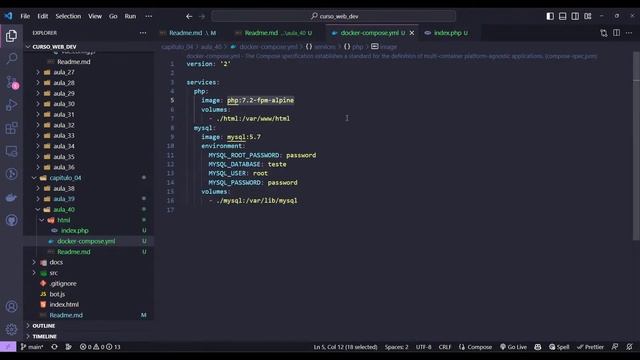Viewport: 640px width, 360px height.
Task: Open Customize Layout options
Action: [x=588, y=16]
